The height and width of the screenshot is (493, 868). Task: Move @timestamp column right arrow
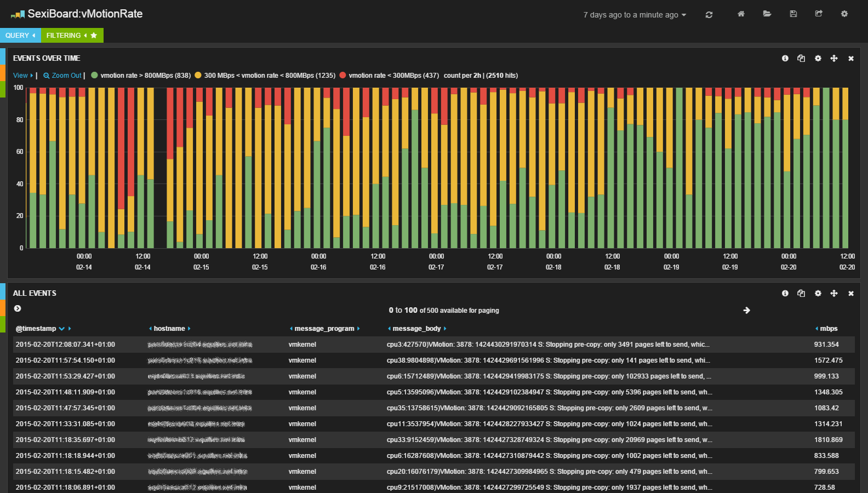coord(70,329)
